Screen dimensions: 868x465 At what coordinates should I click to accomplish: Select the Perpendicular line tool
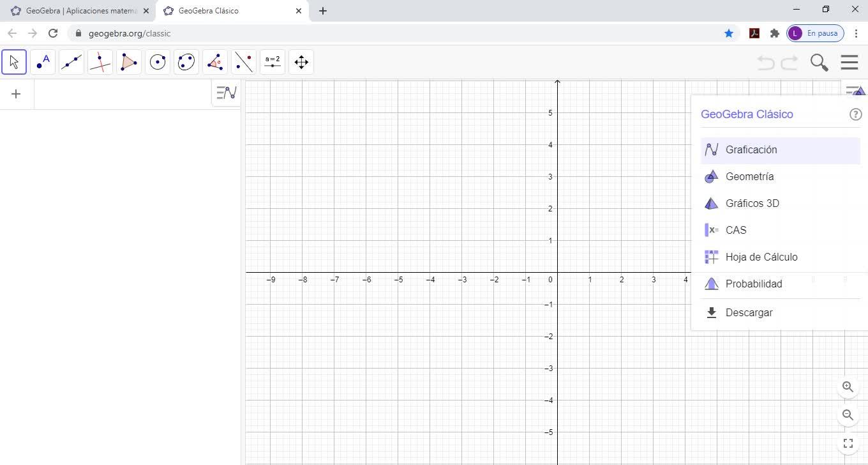click(100, 62)
